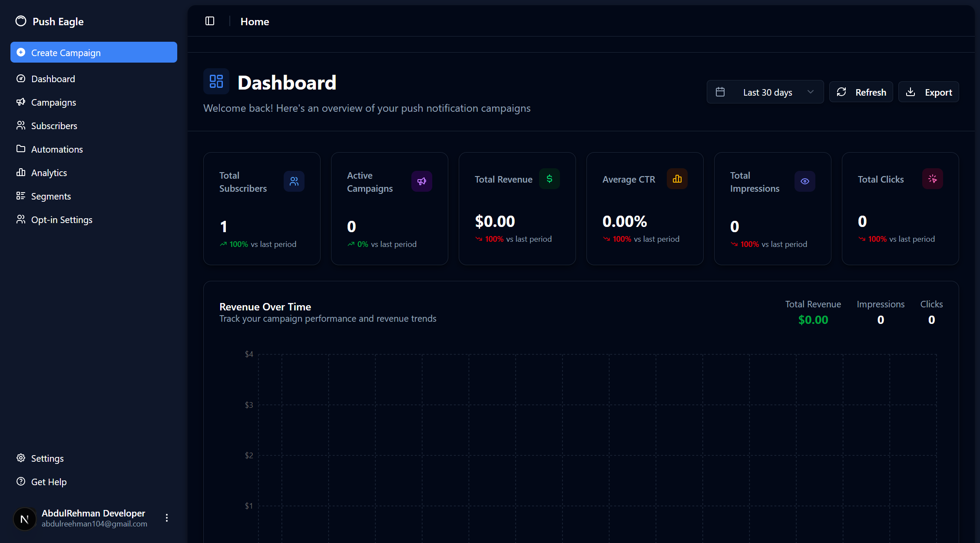
Task: Click the Total Impressions eye icon
Action: pos(805,181)
